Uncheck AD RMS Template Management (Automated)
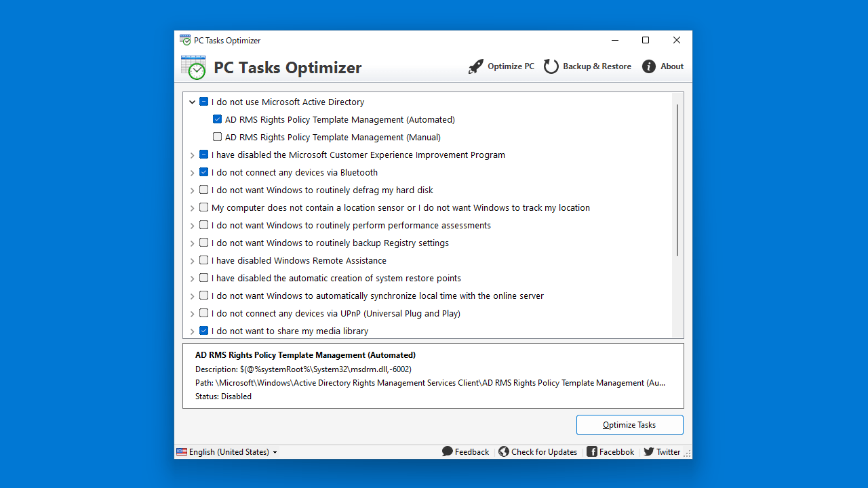868x488 pixels. (217, 119)
